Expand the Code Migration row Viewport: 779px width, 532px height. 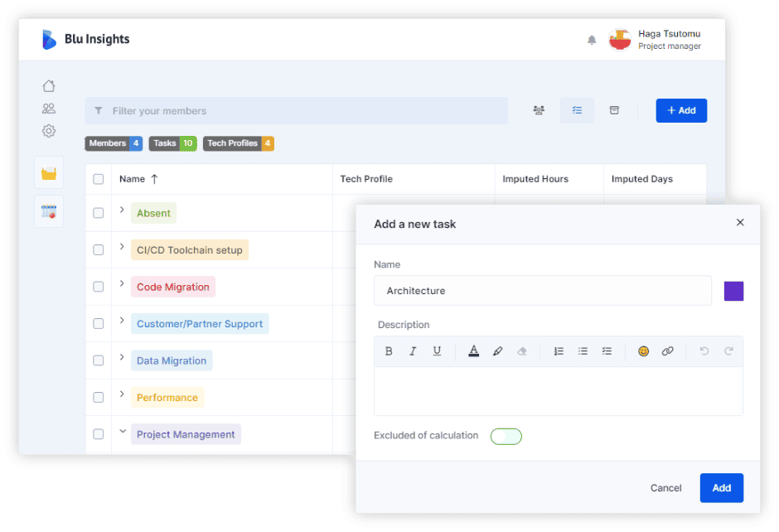(x=122, y=283)
